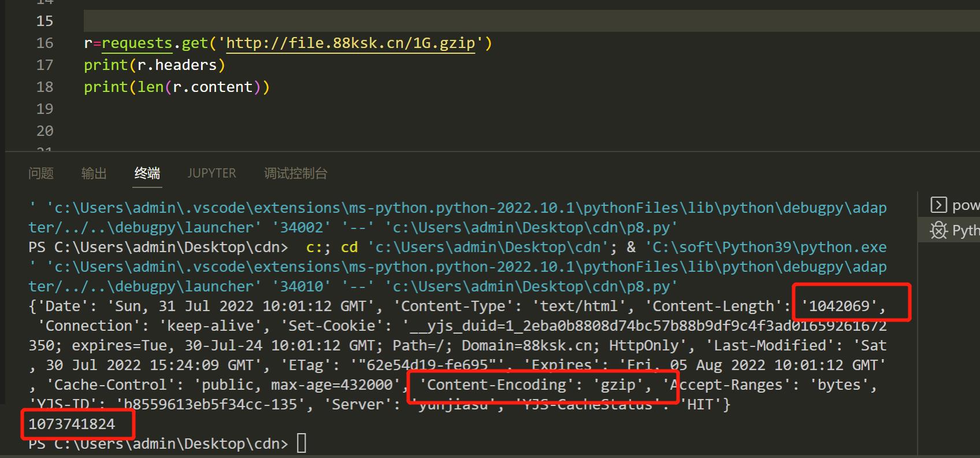Click line number 16 in the gutter

pos(44,43)
